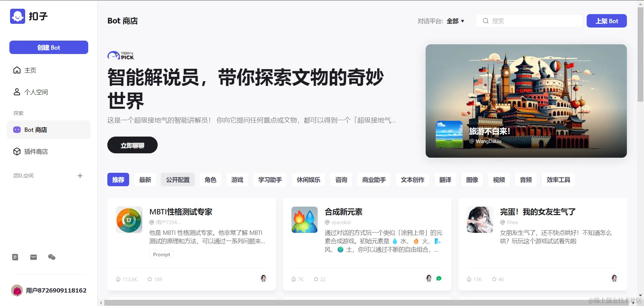
Task: Switch to the 公开配置 tab
Action: coord(178,180)
